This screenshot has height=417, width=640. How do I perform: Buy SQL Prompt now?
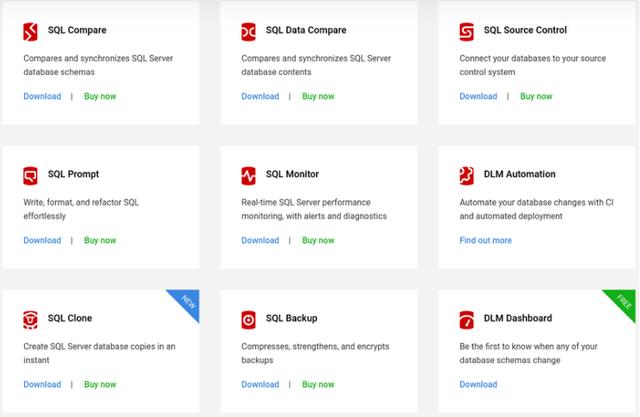100,241
